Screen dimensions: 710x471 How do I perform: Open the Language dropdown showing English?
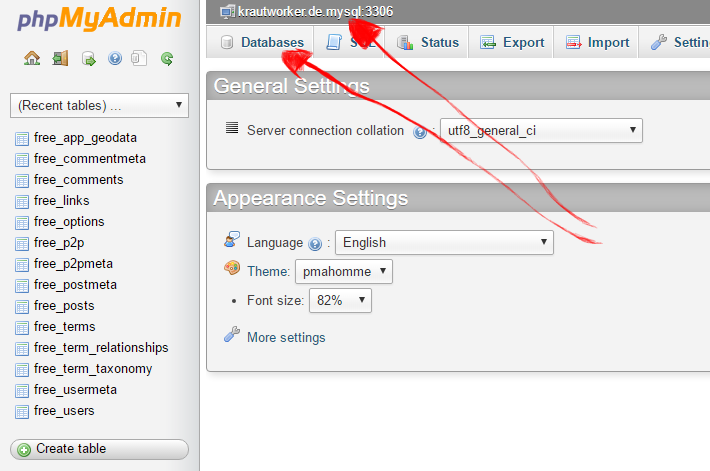tap(444, 242)
